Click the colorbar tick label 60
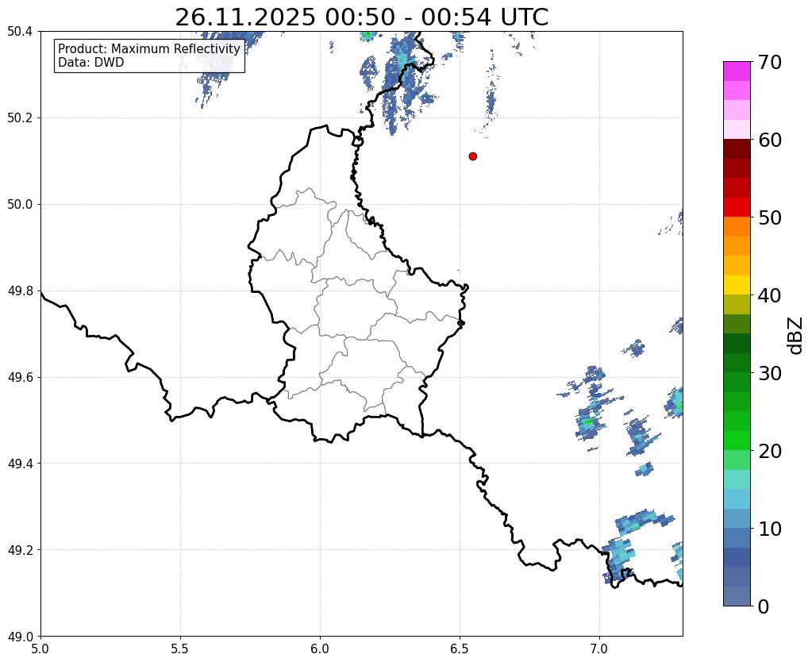This screenshot has width=812, height=662. (x=770, y=140)
